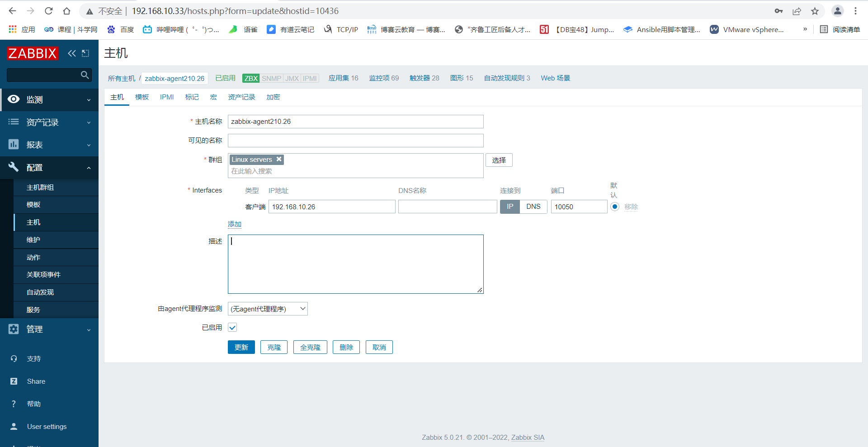Image resolution: width=868 pixels, height=447 pixels.
Task: Open the saved passwords key icon
Action: pos(778,11)
